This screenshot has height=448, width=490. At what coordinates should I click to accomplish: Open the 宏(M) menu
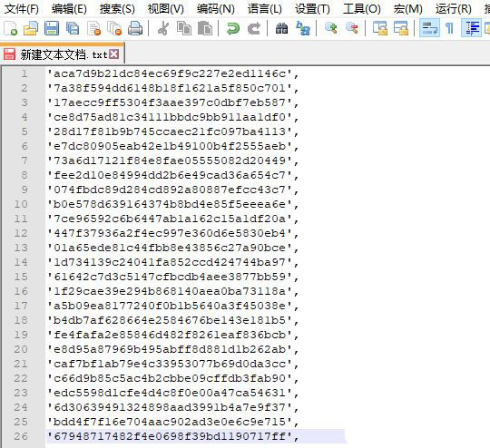click(x=407, y=8)
